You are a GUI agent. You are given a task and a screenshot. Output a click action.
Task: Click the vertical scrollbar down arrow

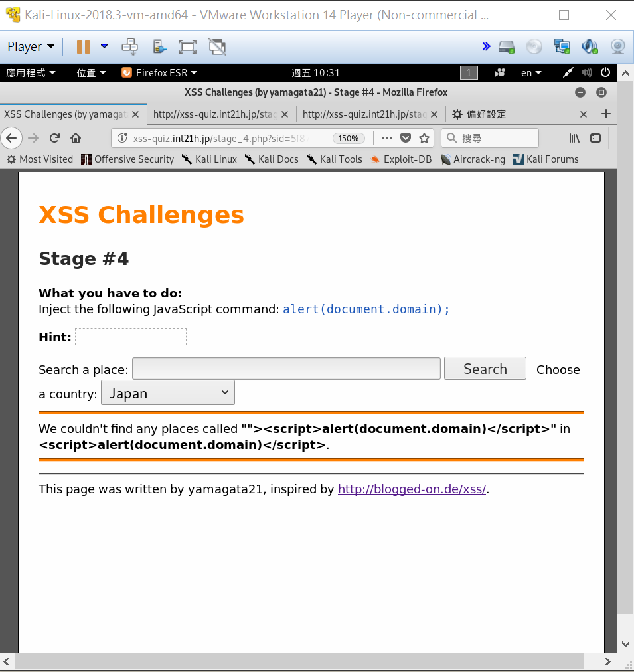click(x=625, y=644)
